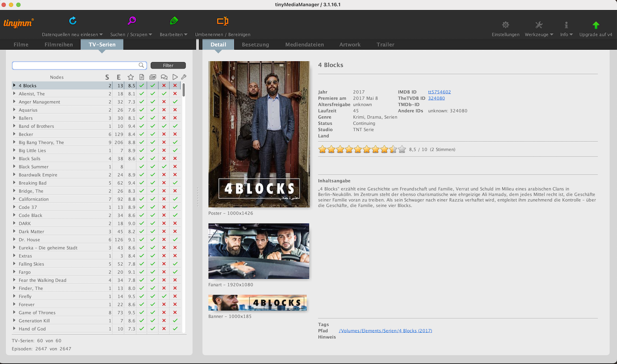Screen dimensions: 617x364
Task: Click the panel divider collapse handle
Action: tap(198, 197)
